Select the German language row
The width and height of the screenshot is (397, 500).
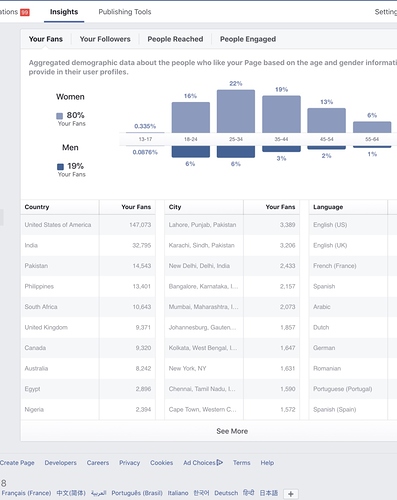353,348
